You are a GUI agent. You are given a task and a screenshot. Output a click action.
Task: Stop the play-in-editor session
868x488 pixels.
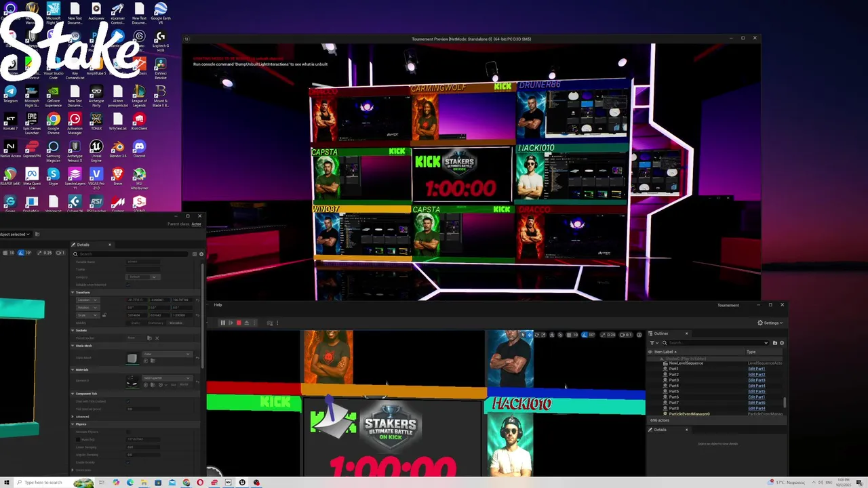[239, 323]
